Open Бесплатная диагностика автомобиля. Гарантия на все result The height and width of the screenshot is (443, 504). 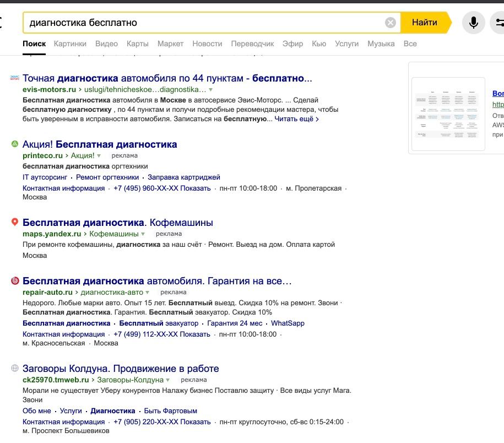[157, 281]
